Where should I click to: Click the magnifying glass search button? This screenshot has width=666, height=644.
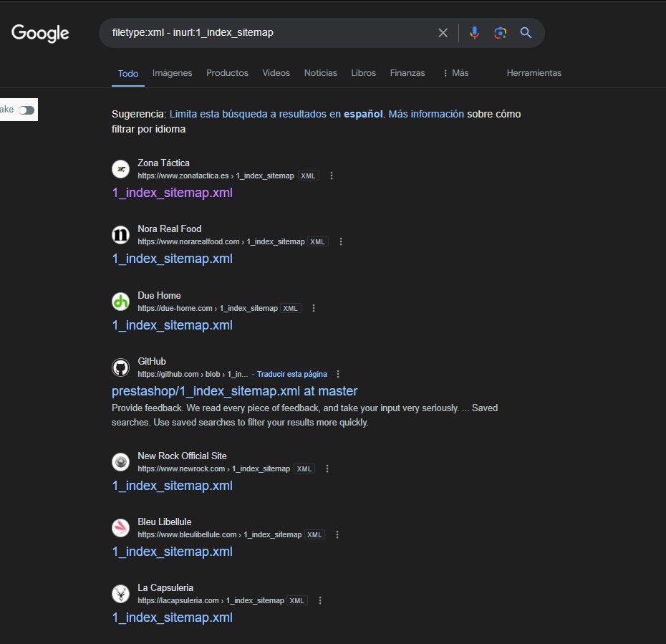point(526,33)
